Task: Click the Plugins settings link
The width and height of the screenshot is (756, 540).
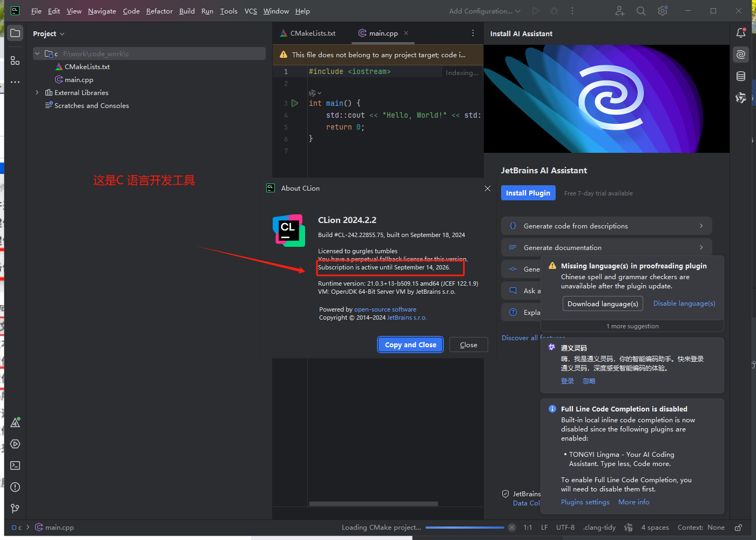Action: 585,502
